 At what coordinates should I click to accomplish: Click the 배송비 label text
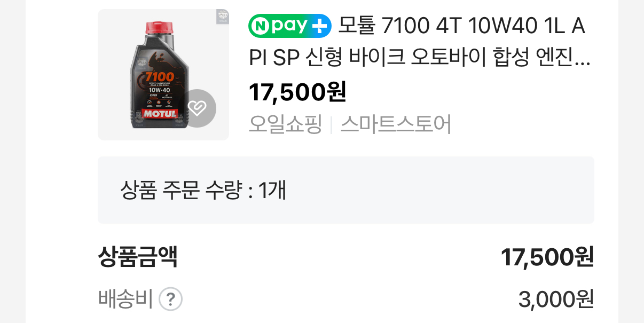(126, 299)
